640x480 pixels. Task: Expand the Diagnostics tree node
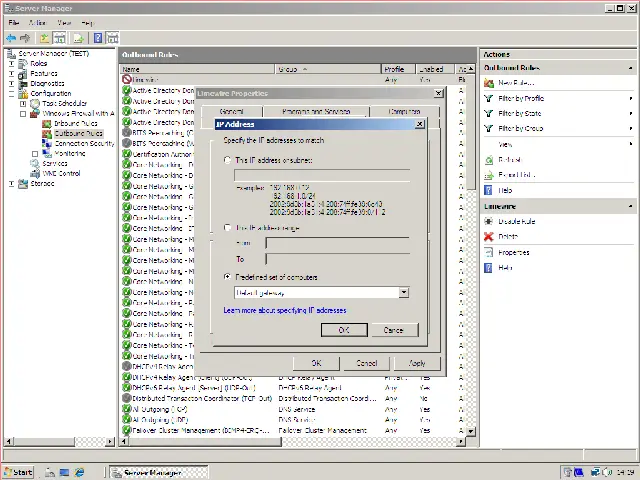click(x=11, y=84)
